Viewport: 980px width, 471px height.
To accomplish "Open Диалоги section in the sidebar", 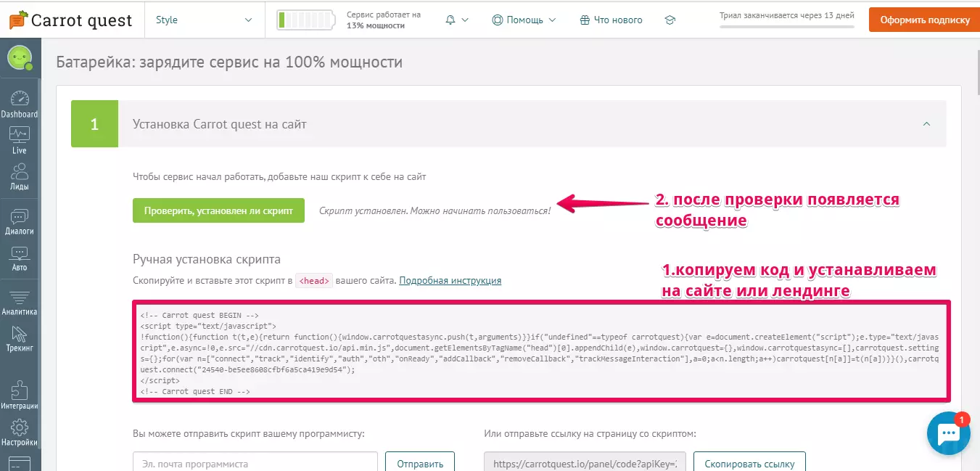I will (20, 222).
